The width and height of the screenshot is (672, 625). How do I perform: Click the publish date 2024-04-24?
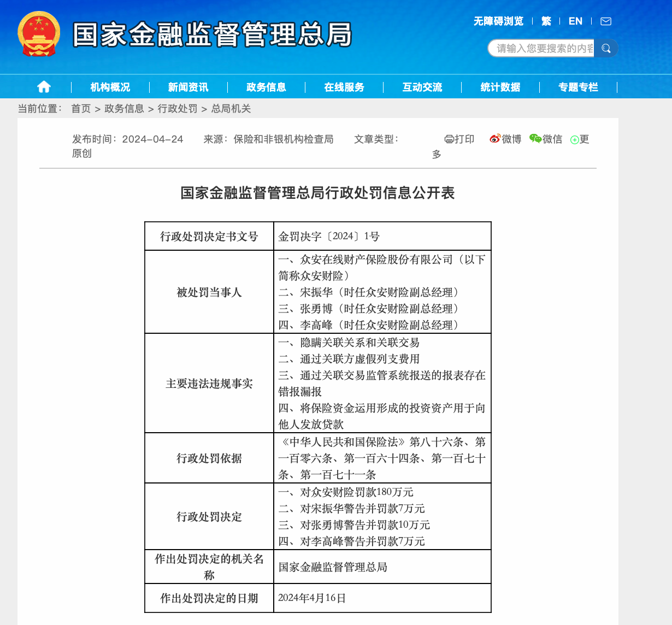click(x=152, y=139)
